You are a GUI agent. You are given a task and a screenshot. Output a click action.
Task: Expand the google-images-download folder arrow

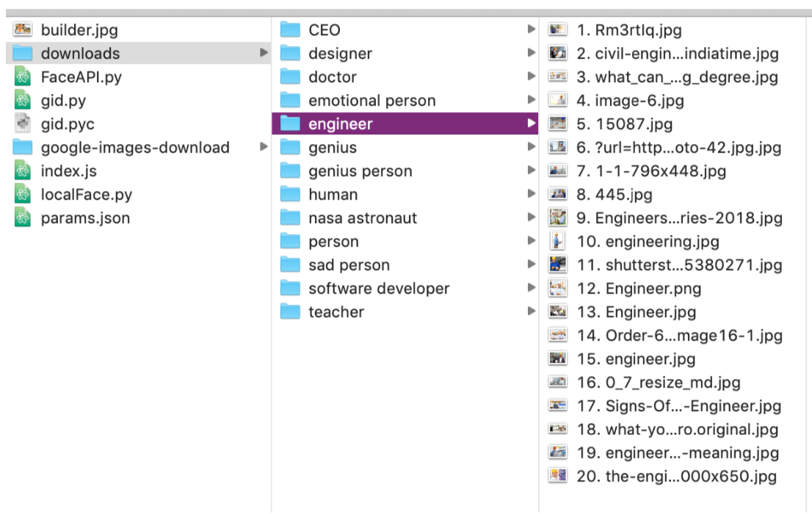point(264,147)
